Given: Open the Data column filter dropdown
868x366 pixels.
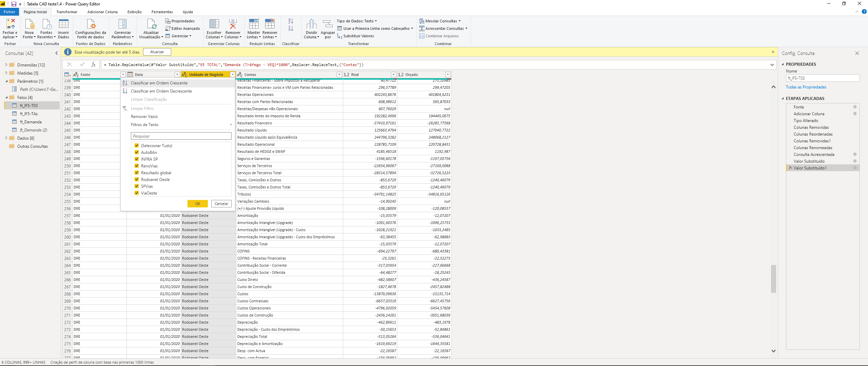Looking at the screenshot, I should [x=177, y=75].
